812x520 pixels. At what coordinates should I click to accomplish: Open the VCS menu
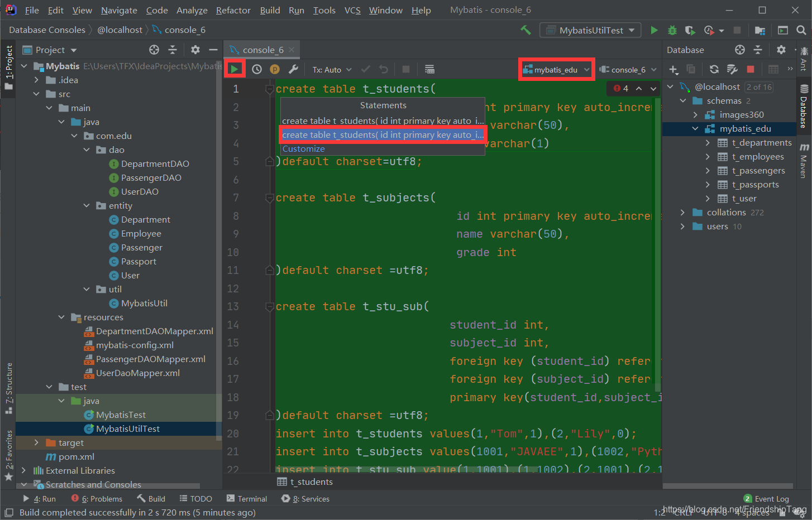[352, 11]
